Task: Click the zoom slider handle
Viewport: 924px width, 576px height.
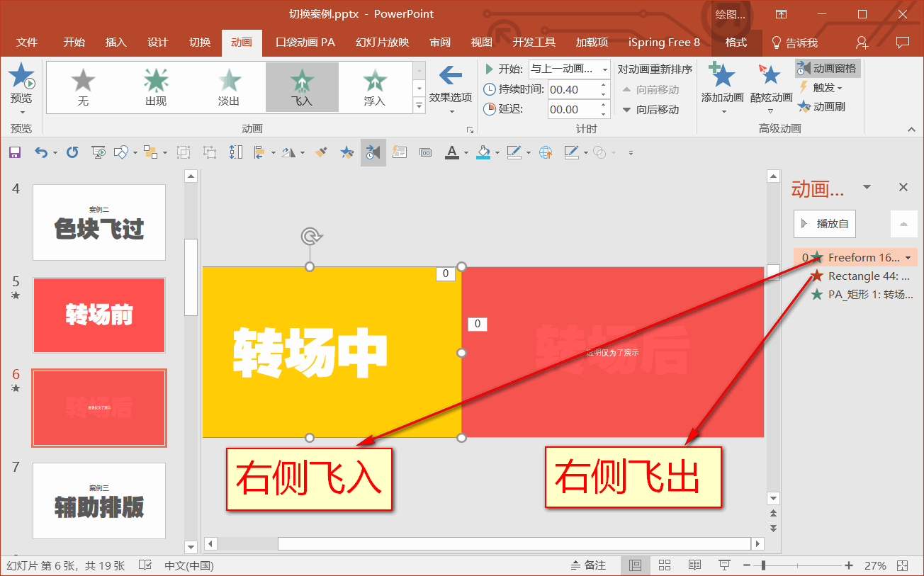Action: tap(763, 565)
